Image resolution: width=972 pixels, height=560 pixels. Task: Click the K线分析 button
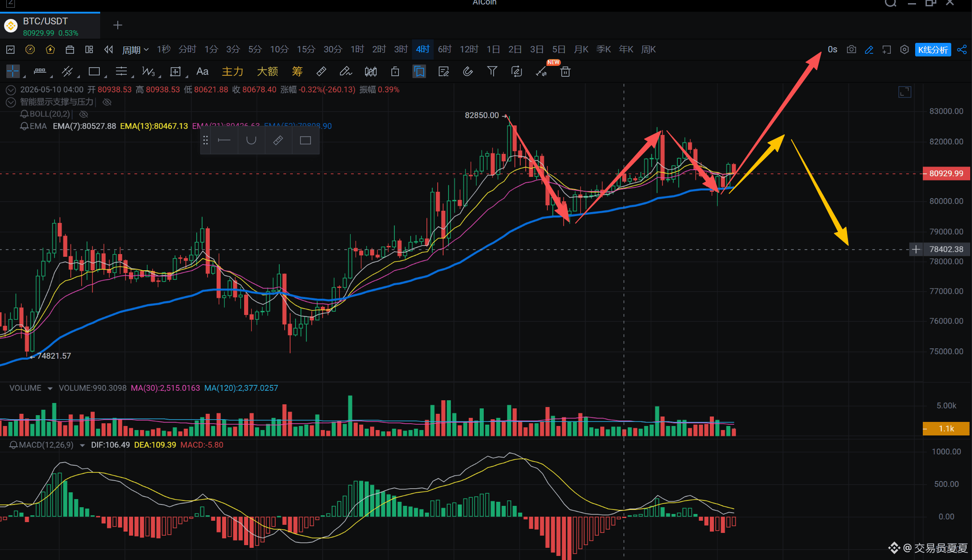point(933,50)
